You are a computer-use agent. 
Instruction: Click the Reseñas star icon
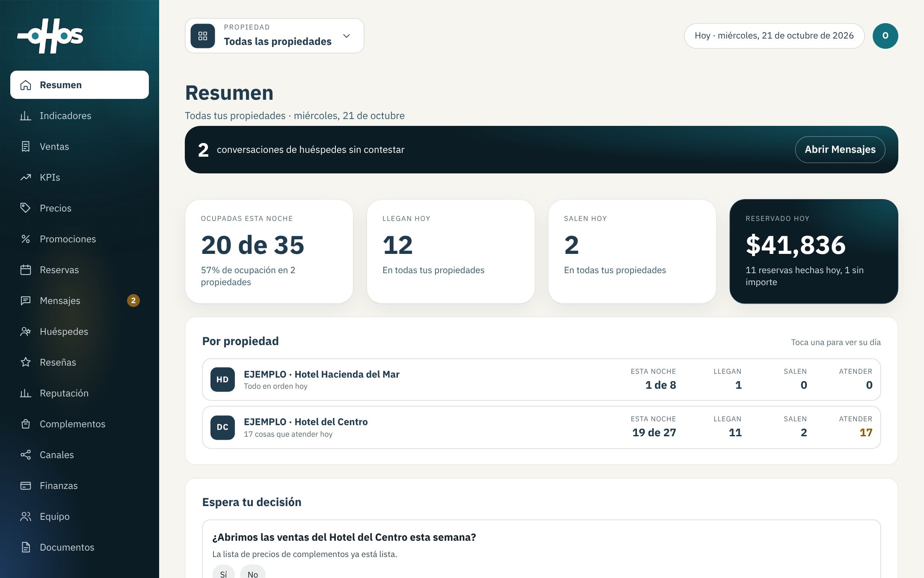click(x=26, y=362)
